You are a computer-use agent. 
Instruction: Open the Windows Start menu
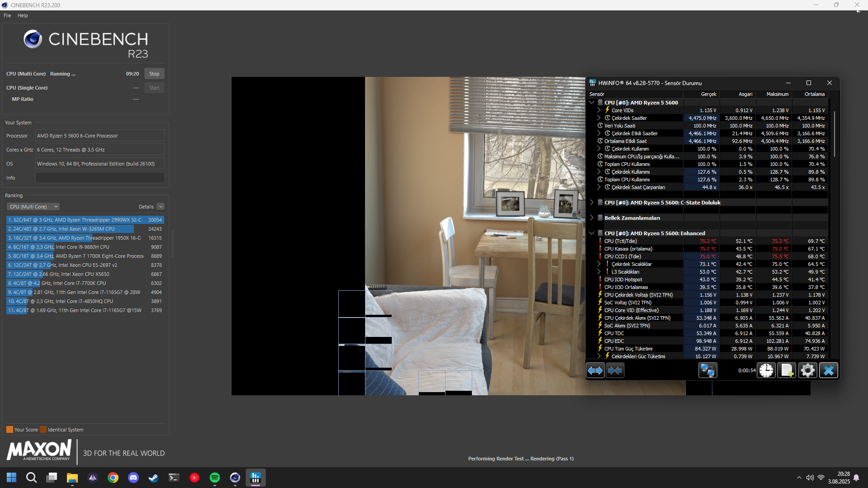click(11, 478)
